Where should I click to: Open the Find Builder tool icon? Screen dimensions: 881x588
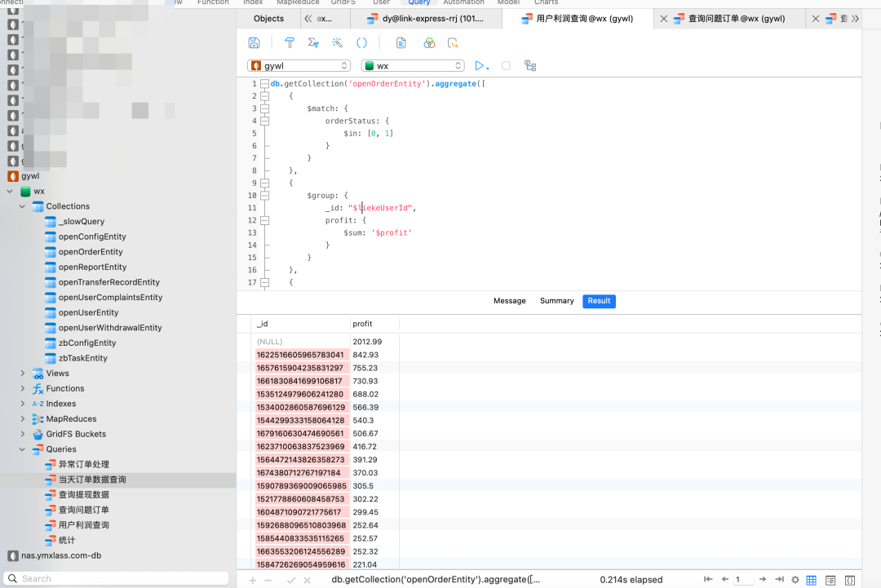coord(290,42)
